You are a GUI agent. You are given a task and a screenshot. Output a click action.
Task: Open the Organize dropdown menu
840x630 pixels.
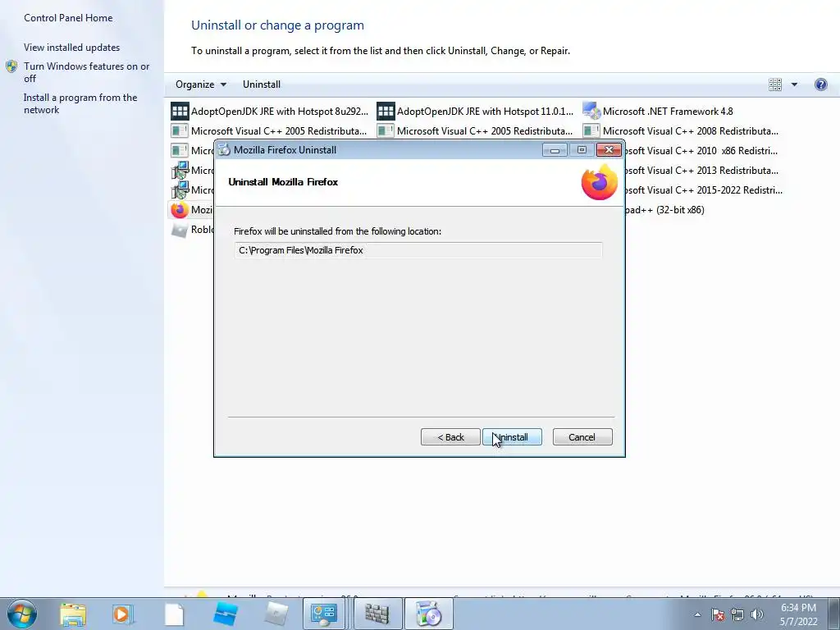click(201, 84)
